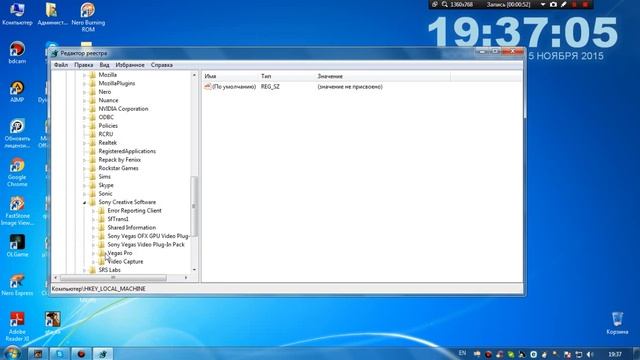Click the tree vertical scrollbar thumb
640x360 pixels.
point(194,206)
